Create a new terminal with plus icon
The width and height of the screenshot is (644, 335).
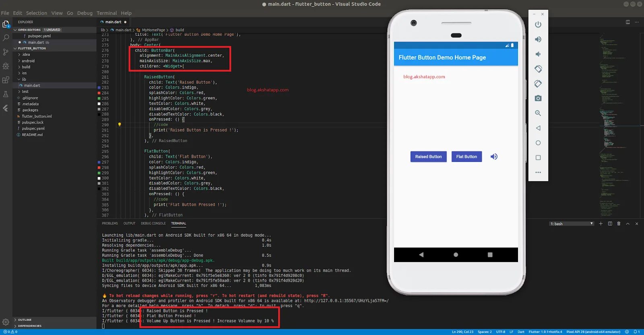[x=601, y=223]
